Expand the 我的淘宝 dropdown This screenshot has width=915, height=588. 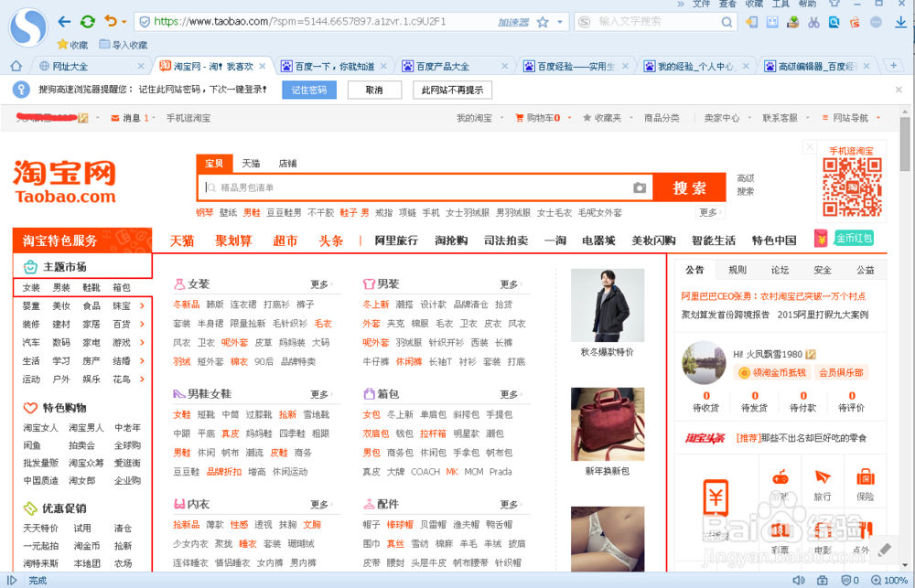click(x=502, y=118)
